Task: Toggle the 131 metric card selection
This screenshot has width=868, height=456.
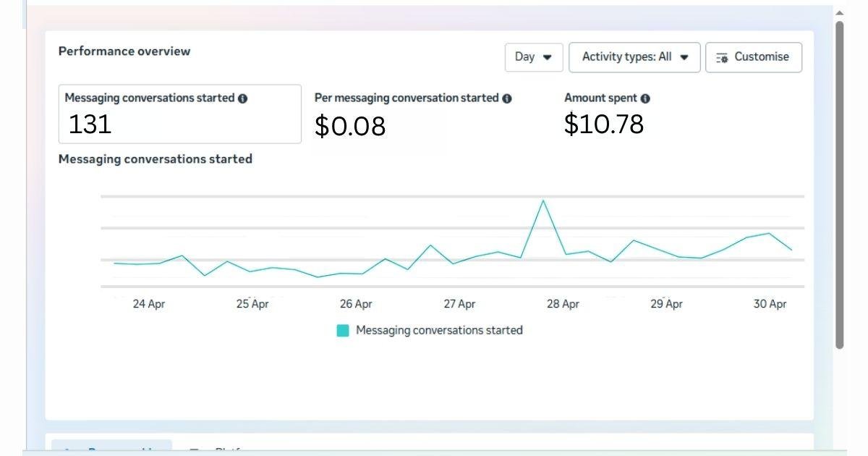Action: tap(179, 114)
